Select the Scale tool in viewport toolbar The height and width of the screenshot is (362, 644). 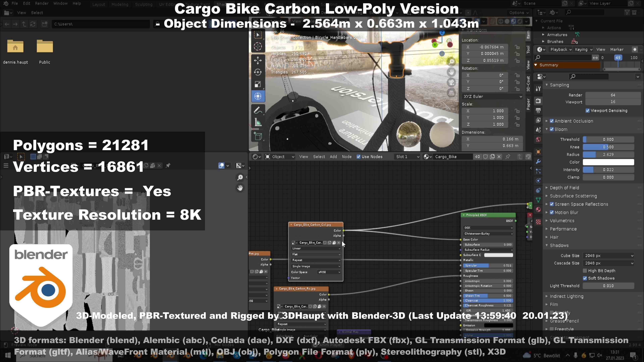258,84
